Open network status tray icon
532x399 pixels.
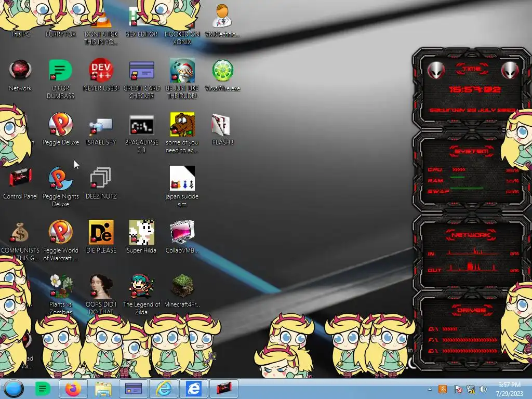click(471, 389)
